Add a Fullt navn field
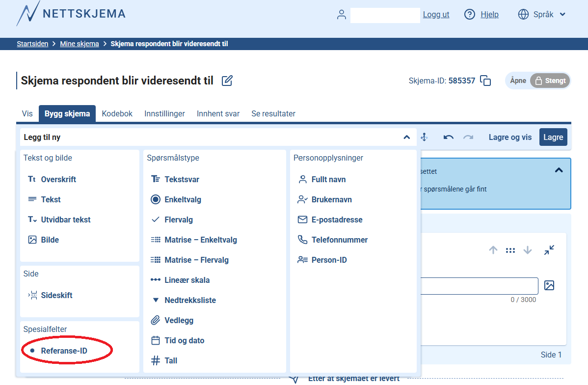Viewport: 588px width, 385px height. coord(322,179)
